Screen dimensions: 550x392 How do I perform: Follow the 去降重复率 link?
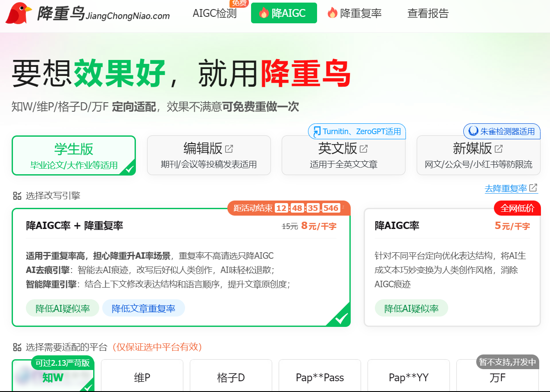point(506,188)
